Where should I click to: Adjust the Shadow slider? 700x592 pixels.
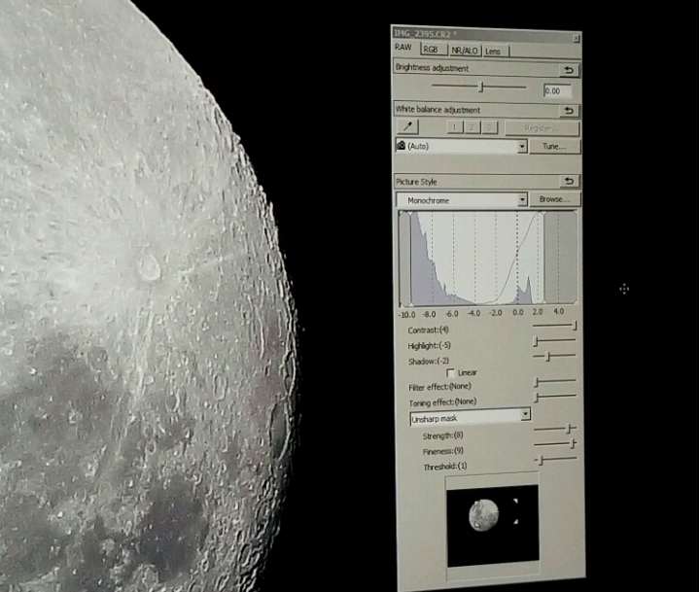click(x=554, y=356)
